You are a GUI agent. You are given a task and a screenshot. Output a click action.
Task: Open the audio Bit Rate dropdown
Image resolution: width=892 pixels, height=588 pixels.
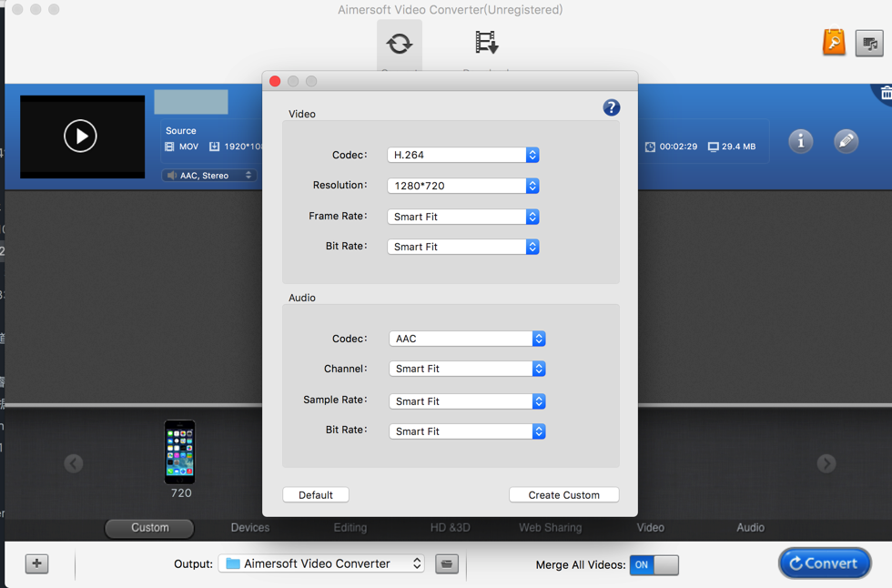(467, 431)
